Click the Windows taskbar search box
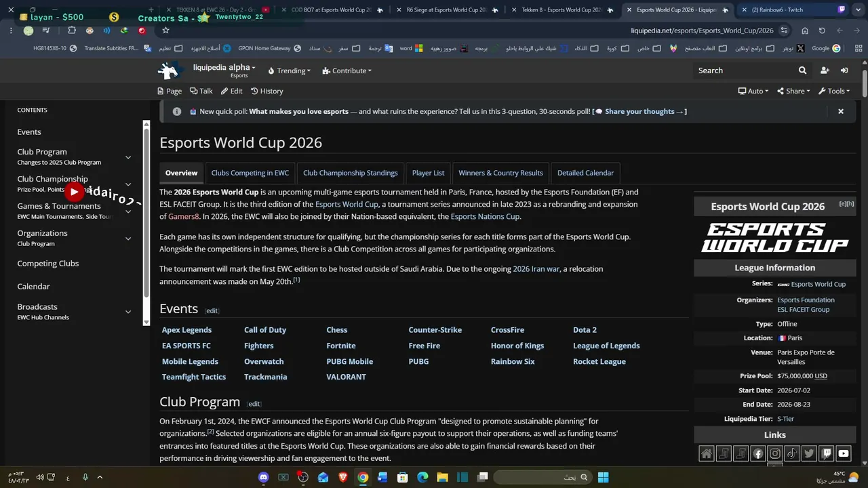The height and width of the screenshot is (488, 868). tap(542, 477)
